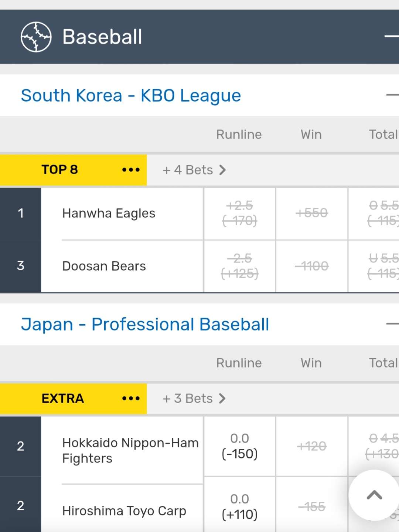Collapse Japan Professional Baseball section
399x532 pixels.
(392, 324)
